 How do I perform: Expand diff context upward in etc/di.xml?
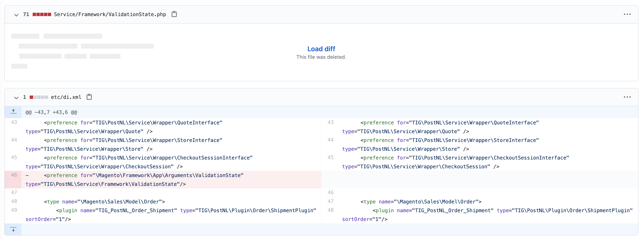click(13, 112)
